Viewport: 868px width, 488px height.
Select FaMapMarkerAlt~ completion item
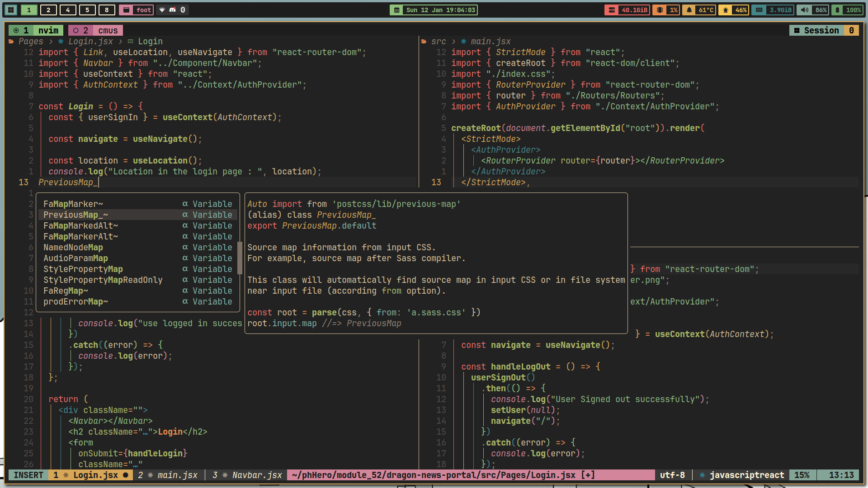[138, 237]
